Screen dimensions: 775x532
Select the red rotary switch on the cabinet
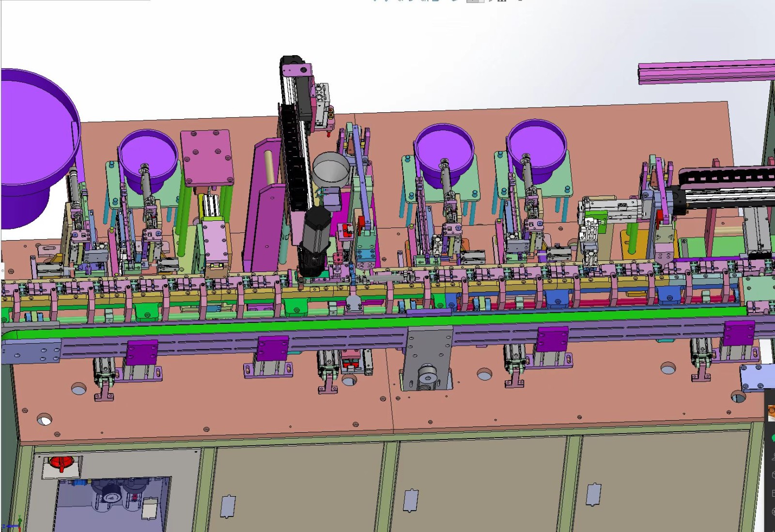(x=61, y=464)
